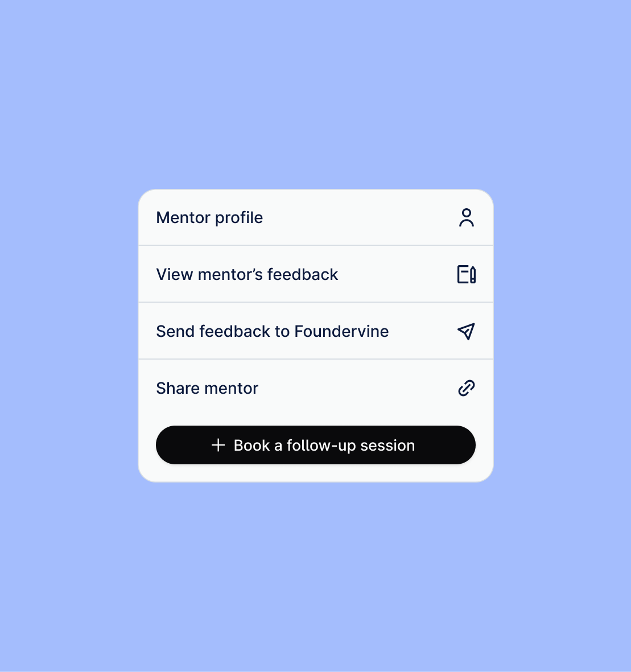
Task: Click the notepad-and-pencil feedback icon
Action: (467, 274)
